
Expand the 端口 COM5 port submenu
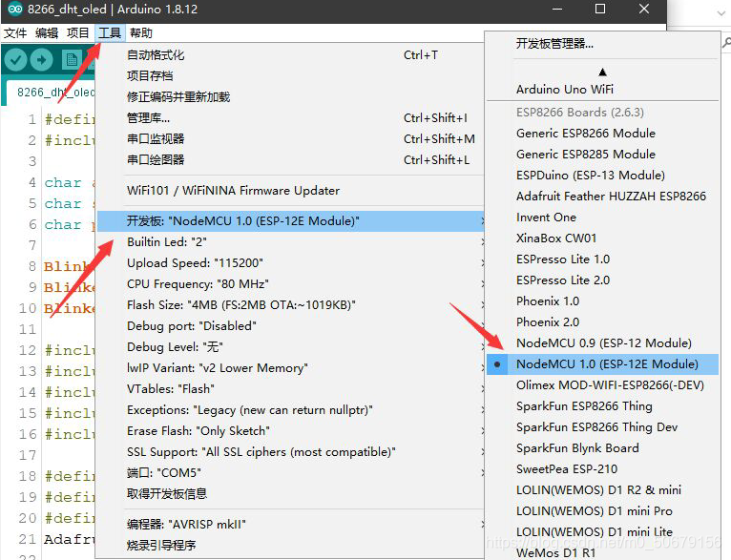pos(291,473)
